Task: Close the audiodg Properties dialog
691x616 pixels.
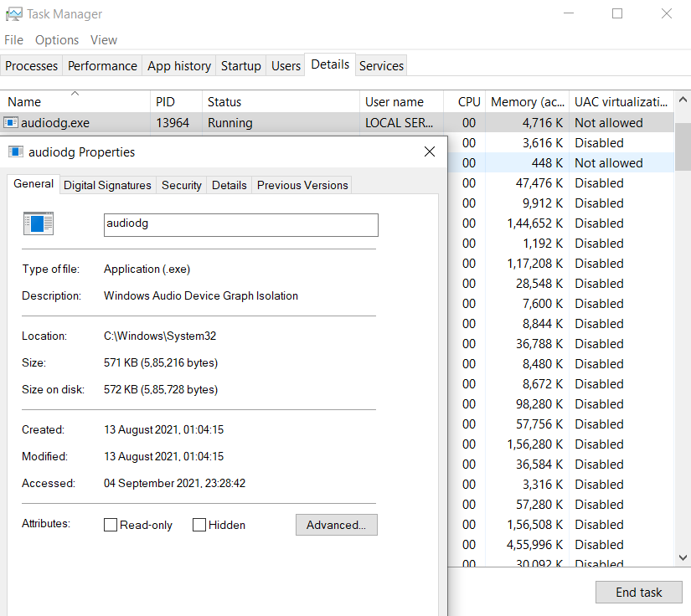Action: 430,152
